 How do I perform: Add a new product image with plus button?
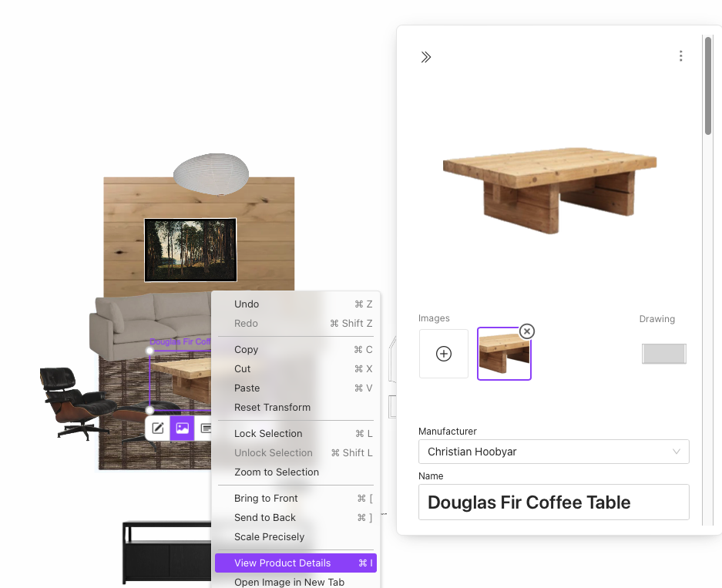click(x=444, y=354)
